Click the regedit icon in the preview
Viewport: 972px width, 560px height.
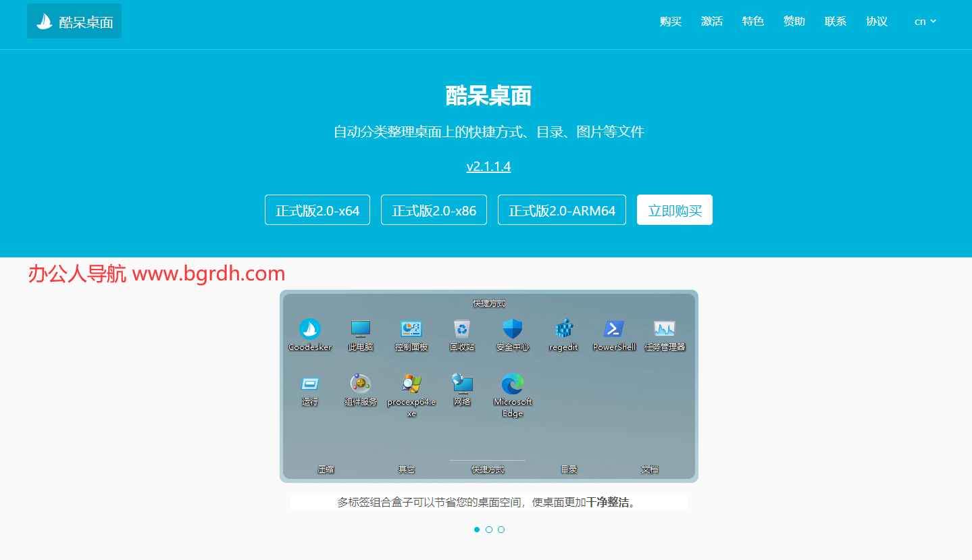pos(563,329)
